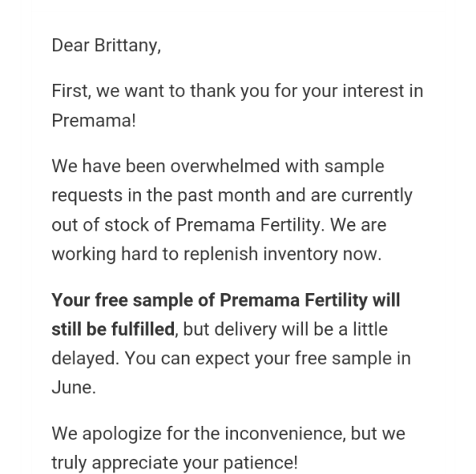
Task: Click the bold words "still be fulfilled"
Action: click(113, 329)
